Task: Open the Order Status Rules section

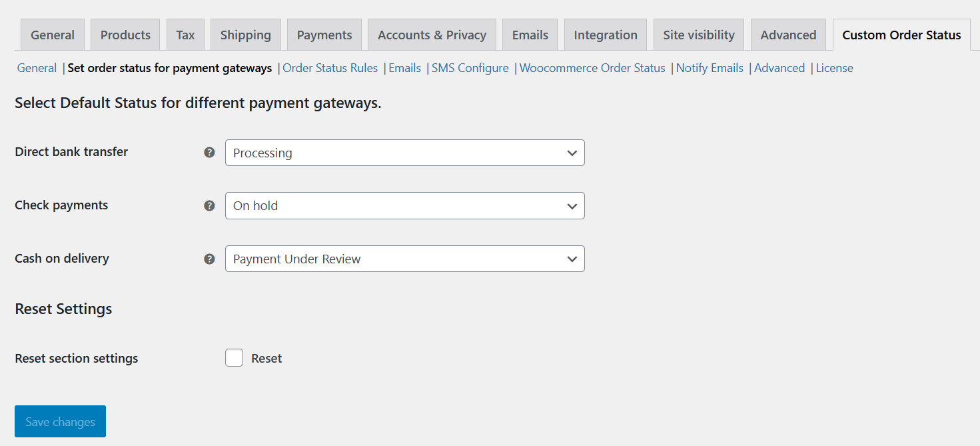Action: pyautogui.click(x=330, y=67)
